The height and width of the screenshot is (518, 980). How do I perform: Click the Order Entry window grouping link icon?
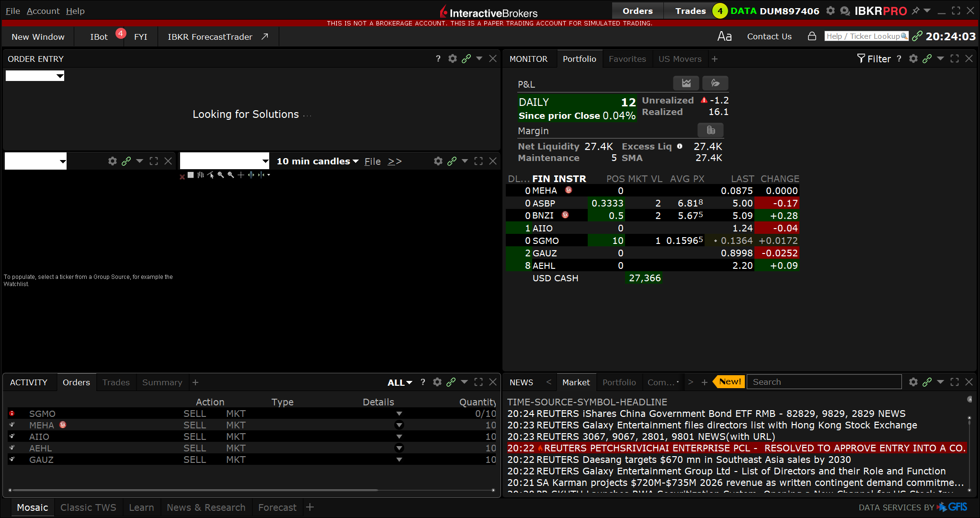pyautogui.click(x=466, y=58)
